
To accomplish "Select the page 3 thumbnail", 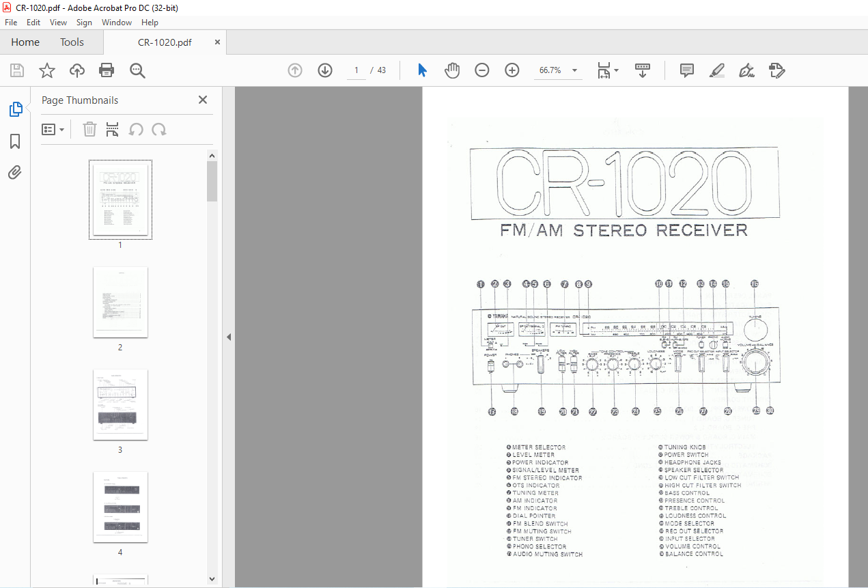I will point(120,404).
